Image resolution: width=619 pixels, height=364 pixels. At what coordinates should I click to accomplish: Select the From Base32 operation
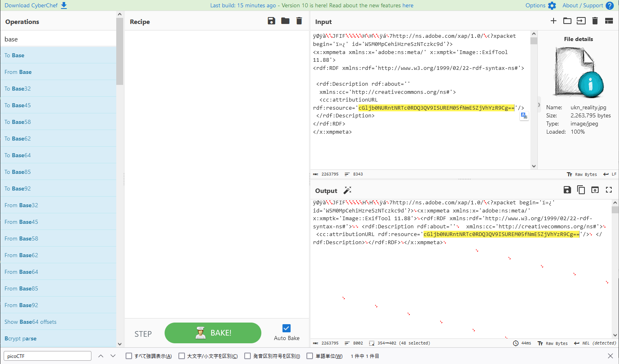(x=58, y=205)
